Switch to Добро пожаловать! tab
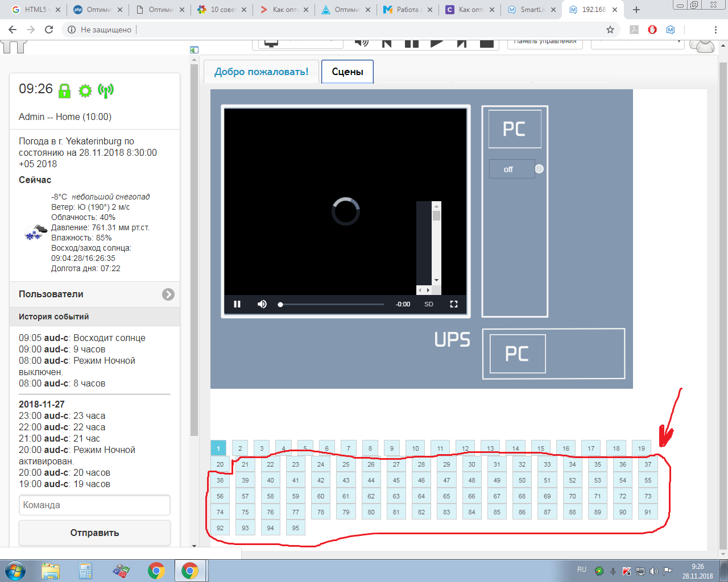Image resolution: width=728 pixels, height=582 pixels. (x=262, y=72)
